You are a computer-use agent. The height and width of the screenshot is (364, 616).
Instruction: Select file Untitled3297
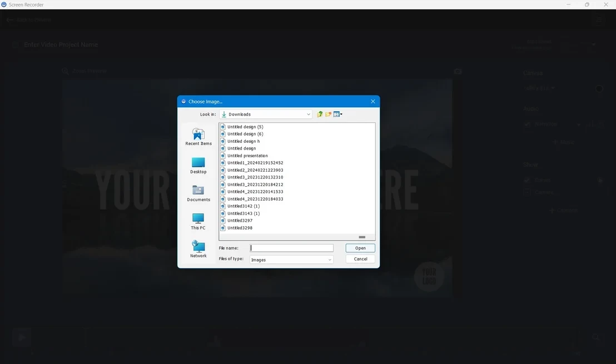pos(240,221)
